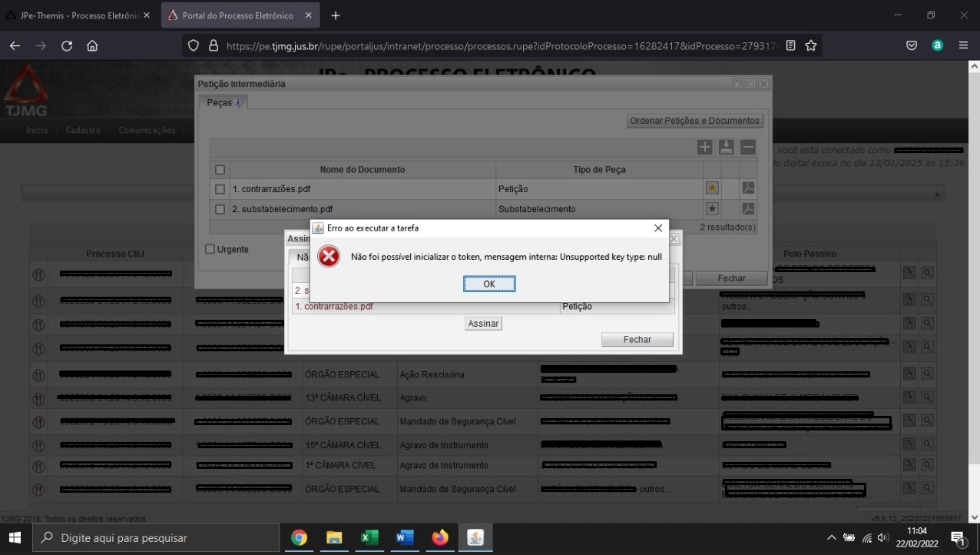
Task: Click the download petitions icon
Action: click(x=726, y=146)
